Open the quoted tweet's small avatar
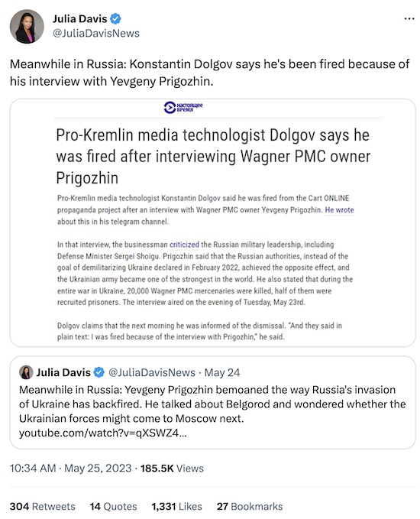The width and height of the screenshot is (420, 519). (26, 372)
